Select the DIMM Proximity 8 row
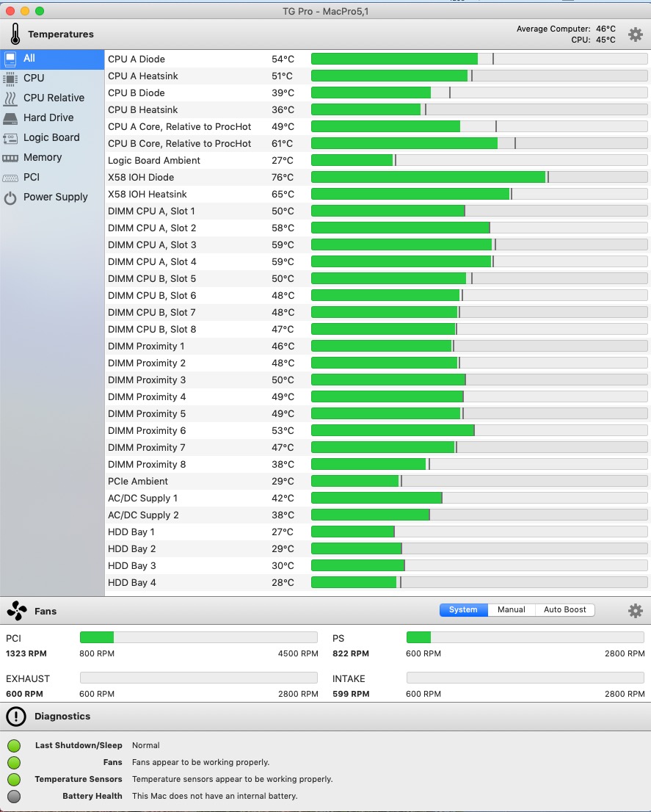The width and height of the screenshot is (651, 812). (x=377, y=464)
